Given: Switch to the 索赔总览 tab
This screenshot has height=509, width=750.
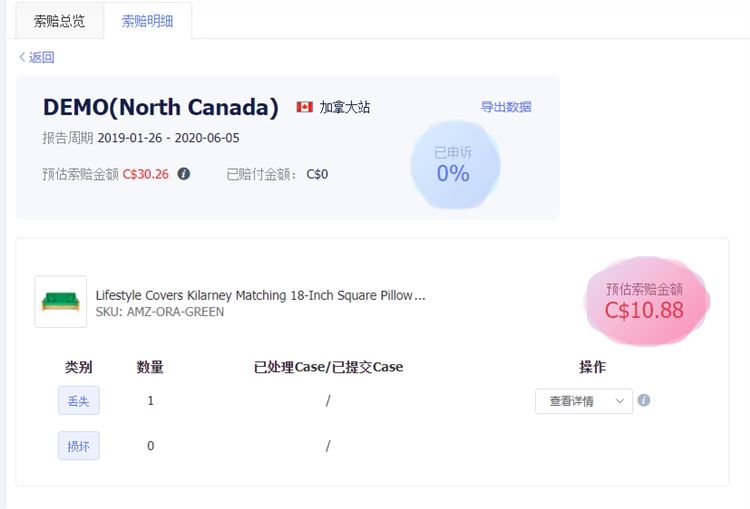Looking at the screenshot, I should (x=59, y=21).
